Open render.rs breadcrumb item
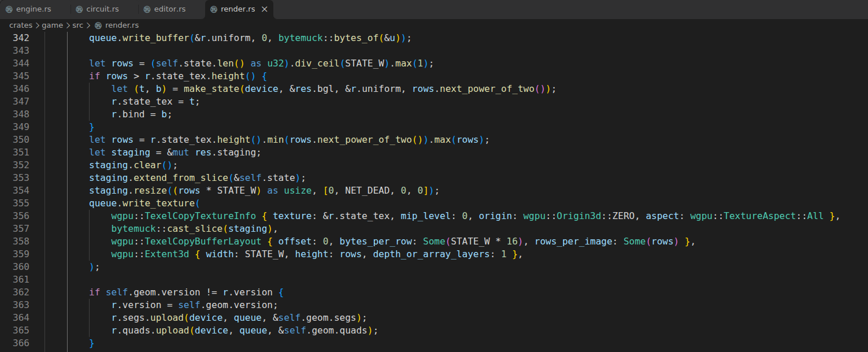 (x=121, y=25)
